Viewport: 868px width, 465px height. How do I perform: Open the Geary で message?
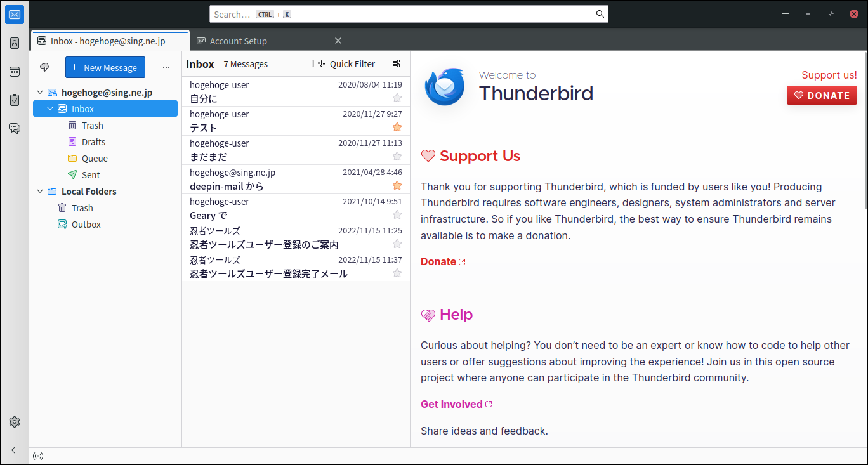click(296, 209)
